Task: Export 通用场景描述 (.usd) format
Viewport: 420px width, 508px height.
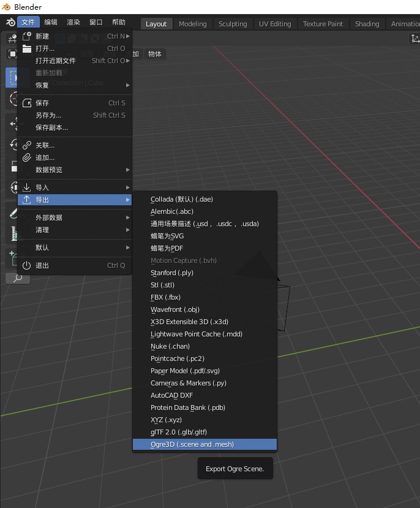Action: coord(205,224)
